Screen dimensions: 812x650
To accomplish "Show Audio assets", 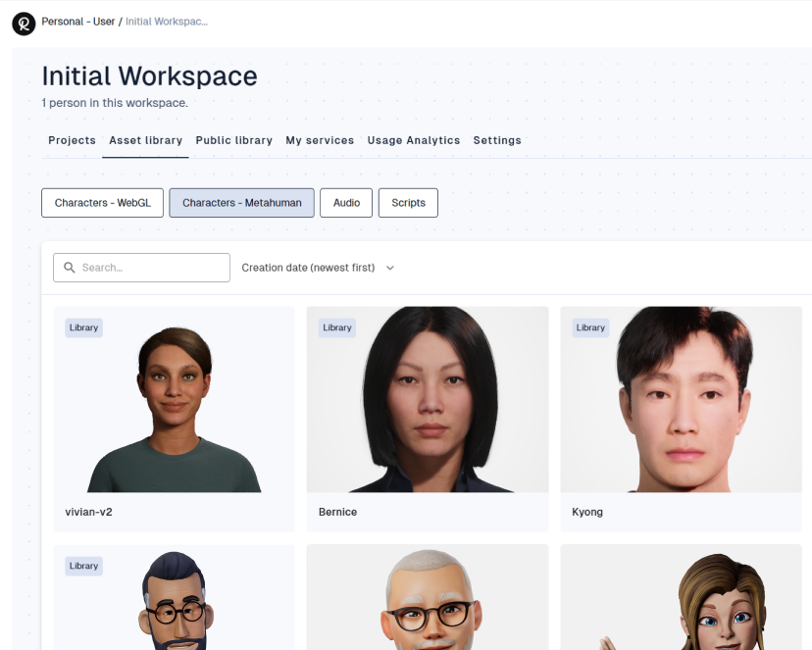I will 346,203.
